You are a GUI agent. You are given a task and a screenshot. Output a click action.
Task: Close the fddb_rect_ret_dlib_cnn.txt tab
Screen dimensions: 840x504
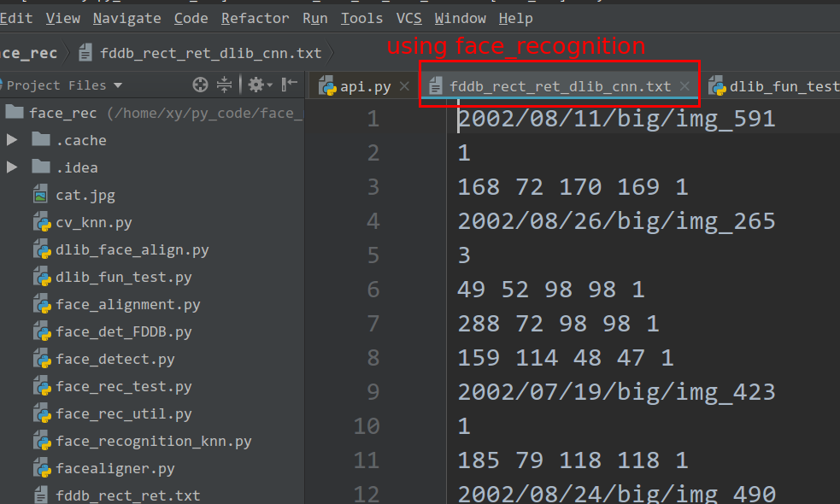pyautogui.click(x=685, y=85)
